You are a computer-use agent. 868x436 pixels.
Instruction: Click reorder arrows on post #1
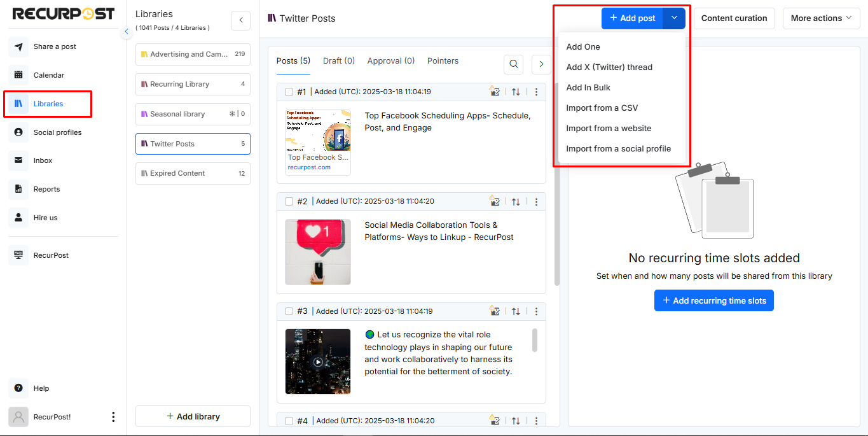pos(516,92)
